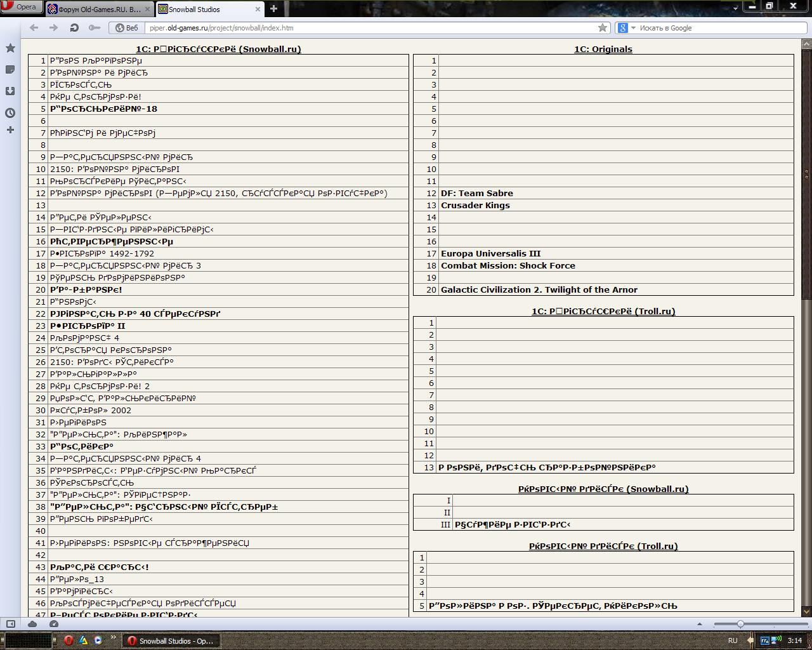Launch Opera from the quick launch bar
This screenshot has width=812, height=650.
point(69,640)
